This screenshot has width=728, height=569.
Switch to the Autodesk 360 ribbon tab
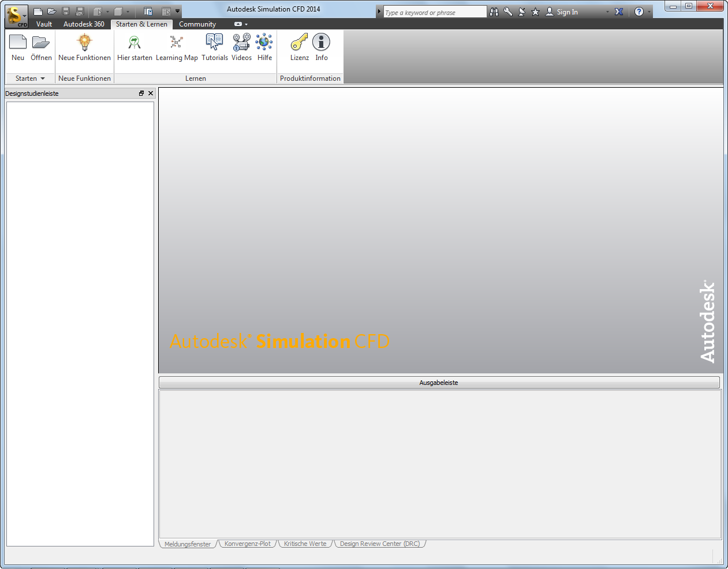84,24
